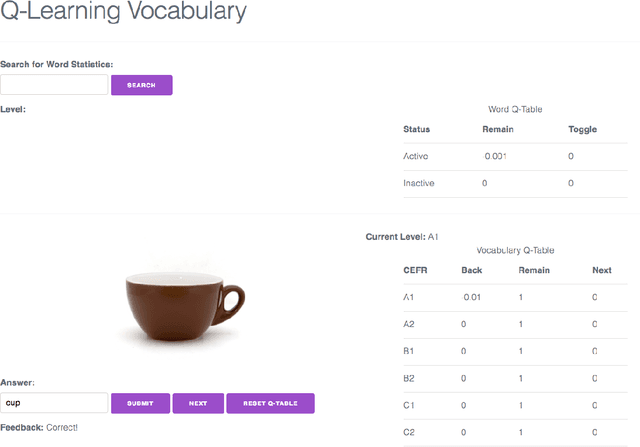Click the Submit button
This screenshot has width=640, height=447.
(140, 403)
